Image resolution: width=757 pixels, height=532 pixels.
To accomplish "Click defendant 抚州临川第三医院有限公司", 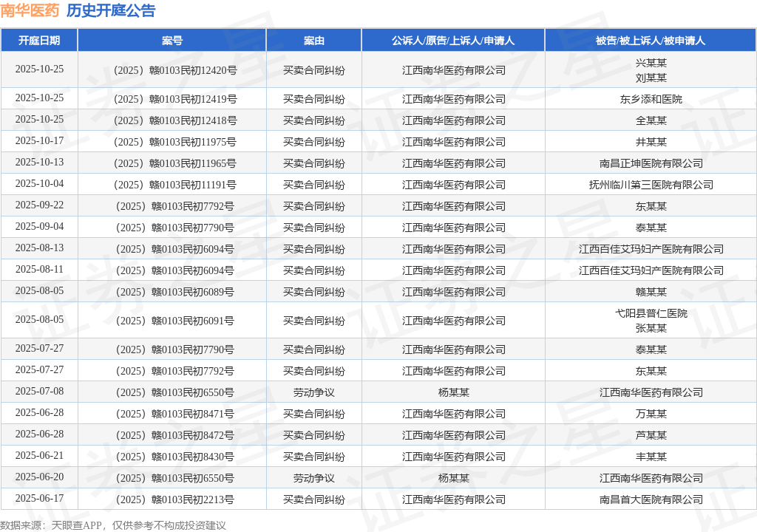I will (651, 185).
